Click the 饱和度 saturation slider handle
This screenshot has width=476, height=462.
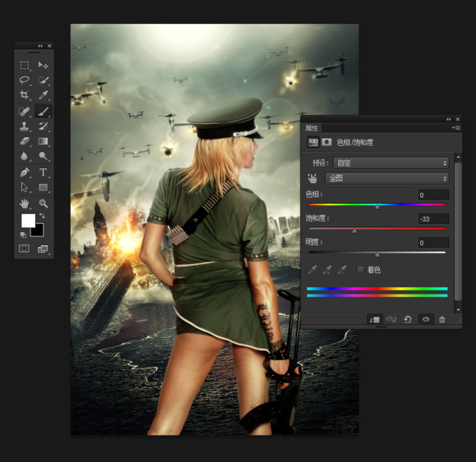355,231
